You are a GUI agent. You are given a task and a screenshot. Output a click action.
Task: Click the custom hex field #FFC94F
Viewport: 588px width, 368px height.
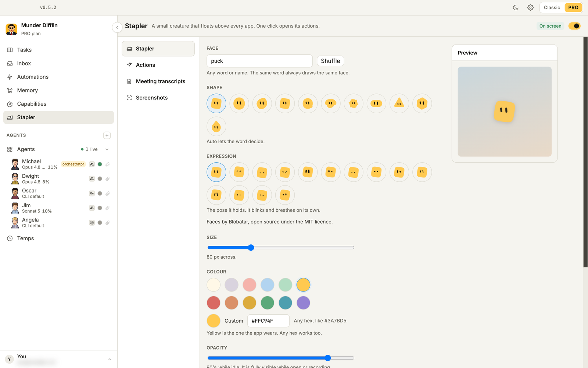(x=268, y=321)
